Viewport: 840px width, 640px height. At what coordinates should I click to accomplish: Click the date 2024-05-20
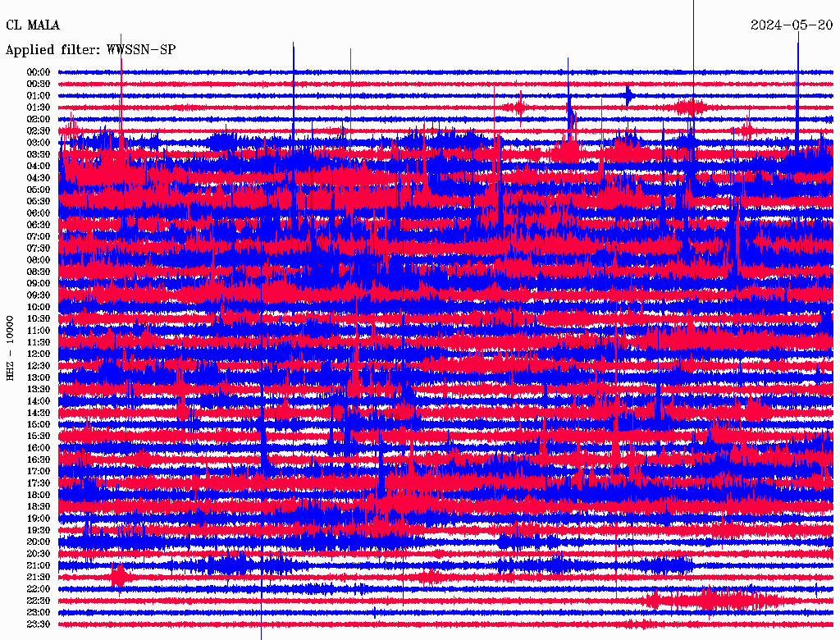click(x=792, y=25)
